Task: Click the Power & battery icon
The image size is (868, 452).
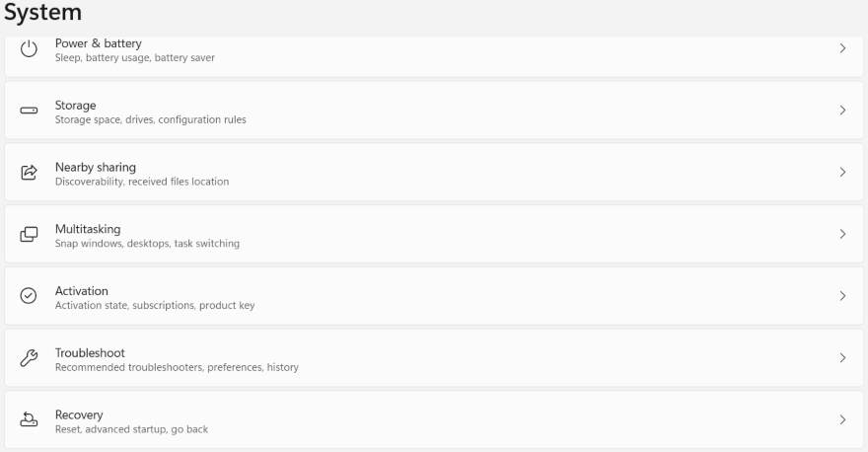Action: point(30,48)
